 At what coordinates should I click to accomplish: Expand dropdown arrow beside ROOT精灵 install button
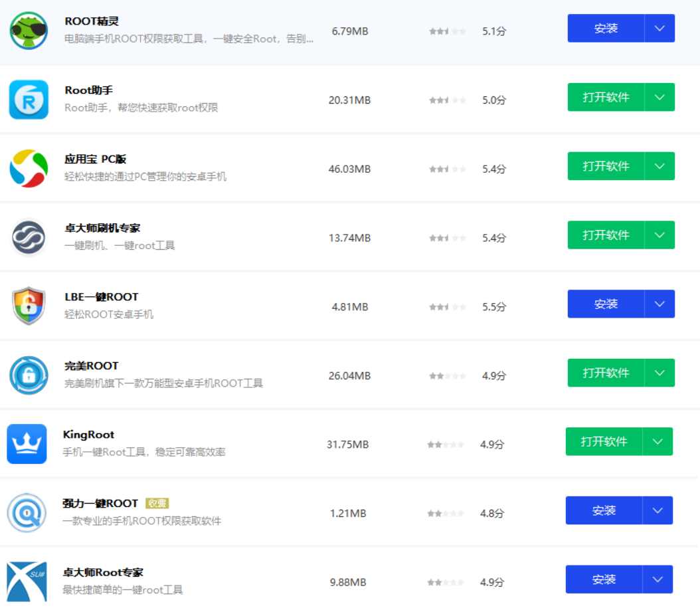660,28
